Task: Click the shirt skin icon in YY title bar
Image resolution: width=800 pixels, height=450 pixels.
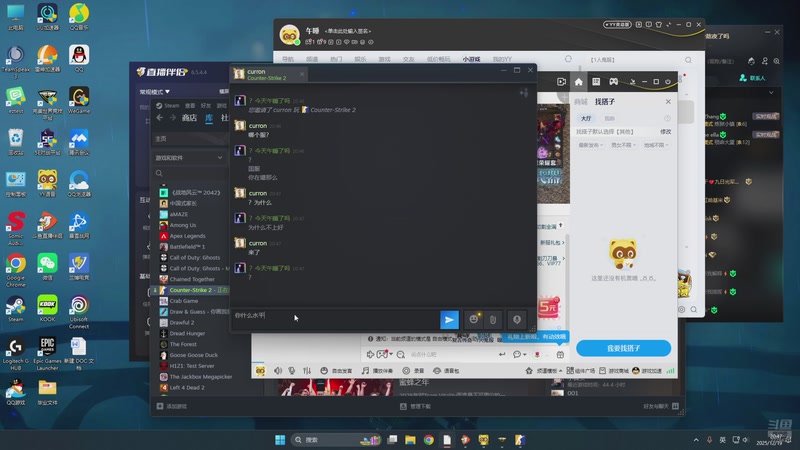Action: 659,24
